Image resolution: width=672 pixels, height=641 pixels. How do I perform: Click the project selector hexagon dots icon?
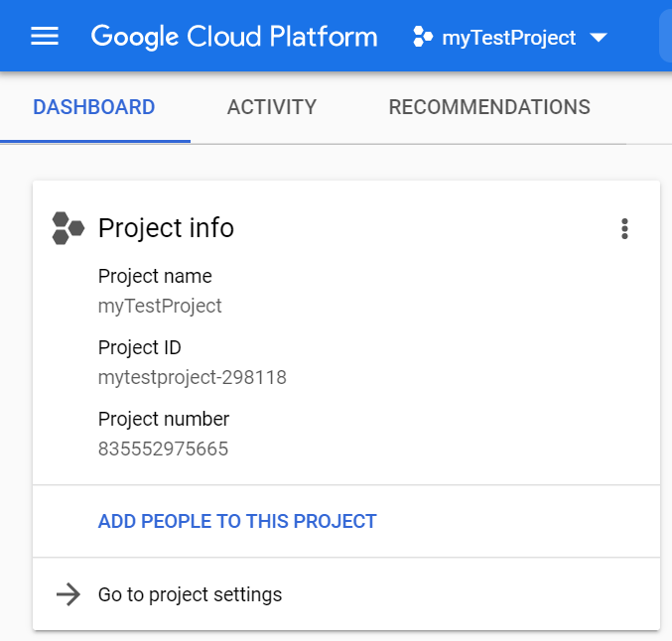pyautogui.click(x=423, y=38)
